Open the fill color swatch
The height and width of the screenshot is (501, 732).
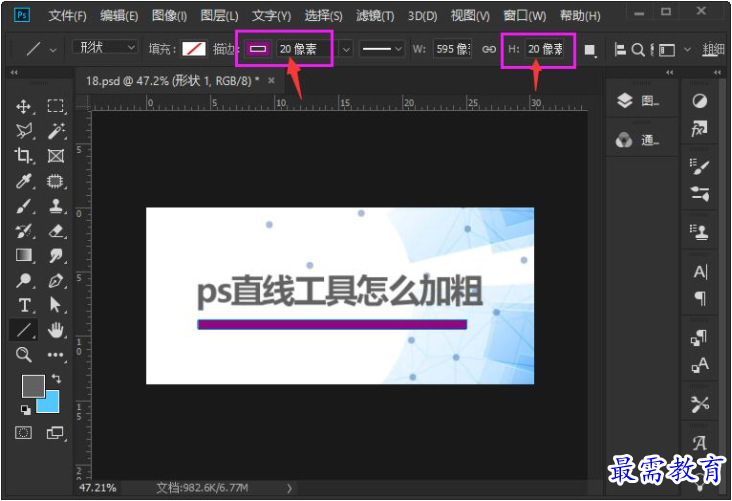click(194, 49)
